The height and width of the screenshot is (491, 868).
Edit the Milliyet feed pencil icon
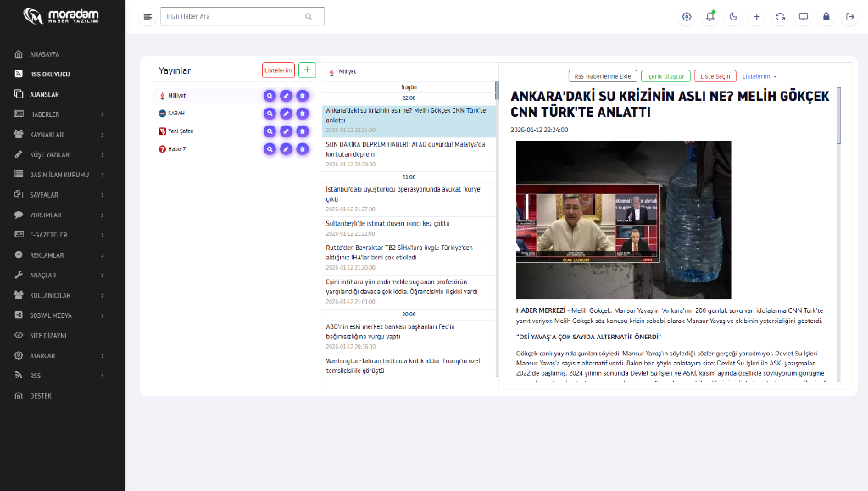[x=286, y=96]
